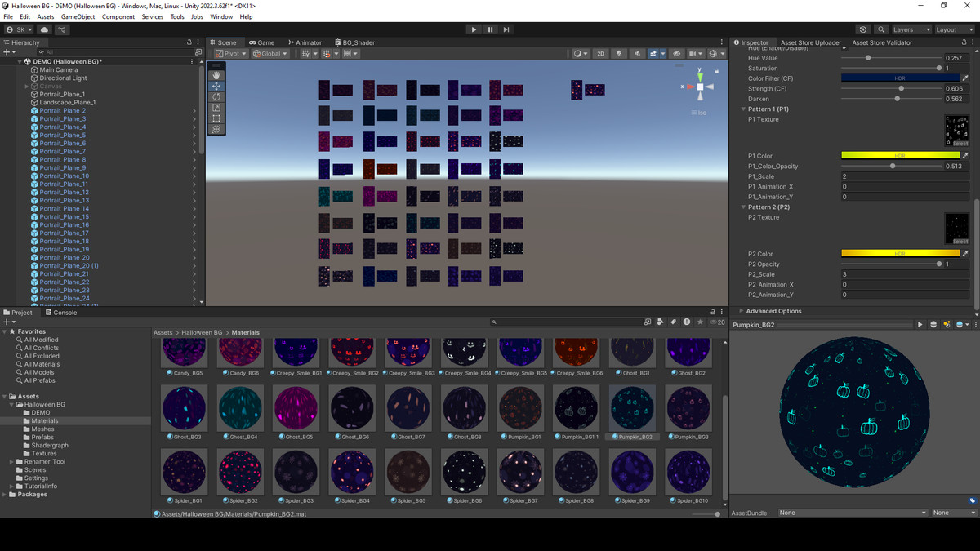Viewport: 980px width, 551px height.
Task: Click the Inspector lock icon
Action: click(x=963, y=42)
